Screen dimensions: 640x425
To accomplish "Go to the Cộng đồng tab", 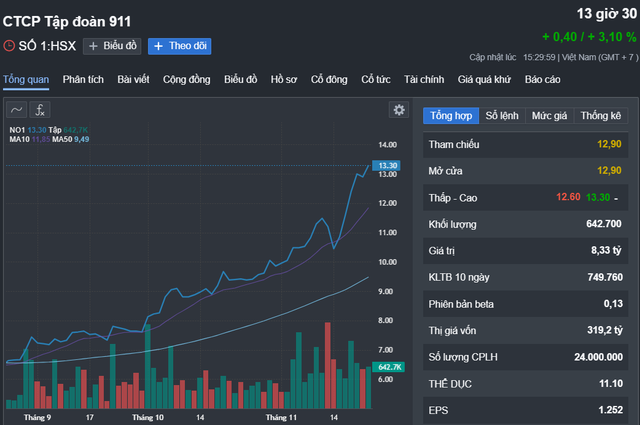I will tap(187, 79).
